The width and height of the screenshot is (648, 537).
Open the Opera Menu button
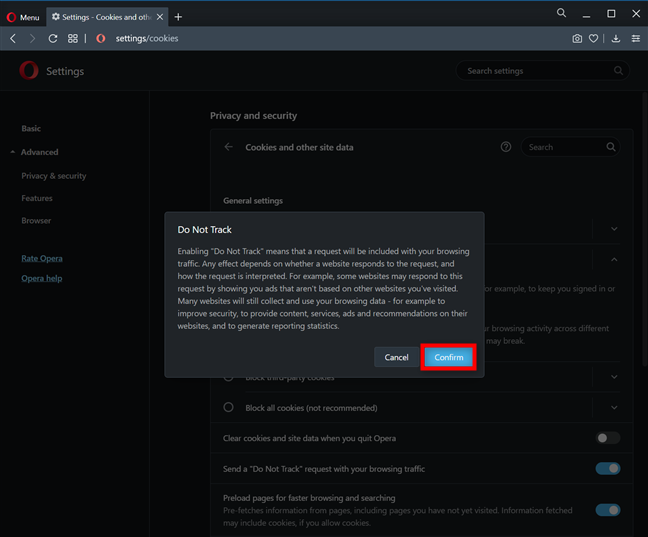click(23, 17)
